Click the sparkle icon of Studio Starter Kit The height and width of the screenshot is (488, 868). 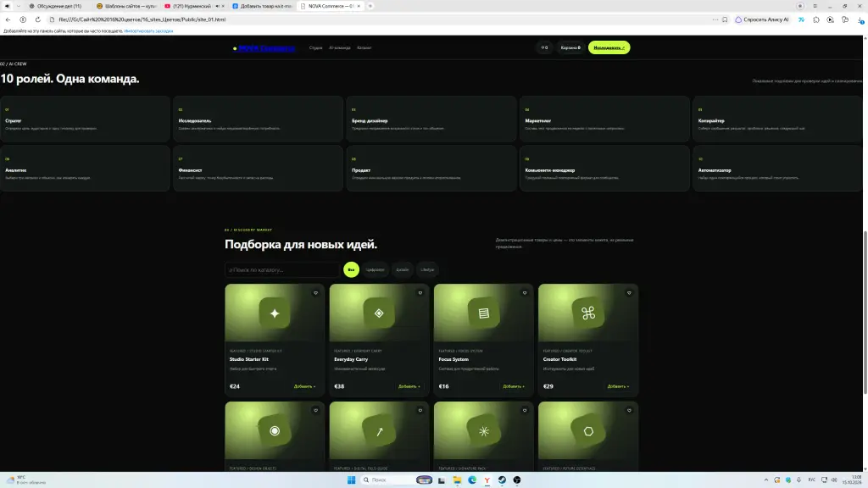(x=275, y=313)
